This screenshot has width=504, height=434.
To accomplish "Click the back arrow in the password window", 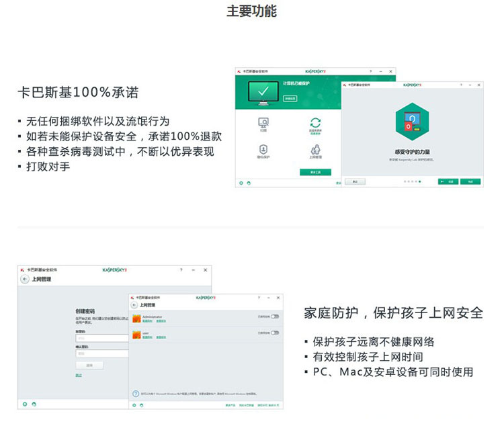I will [x=25, y=279].
